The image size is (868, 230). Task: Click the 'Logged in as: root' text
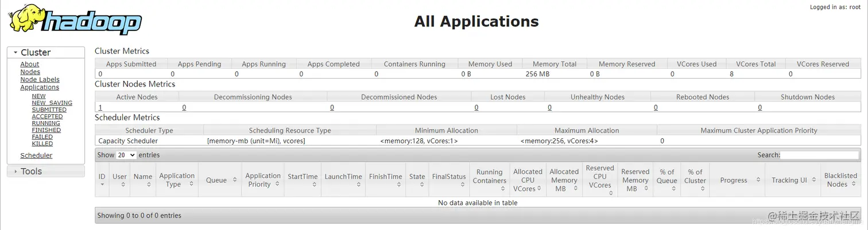tap(835, 7)
